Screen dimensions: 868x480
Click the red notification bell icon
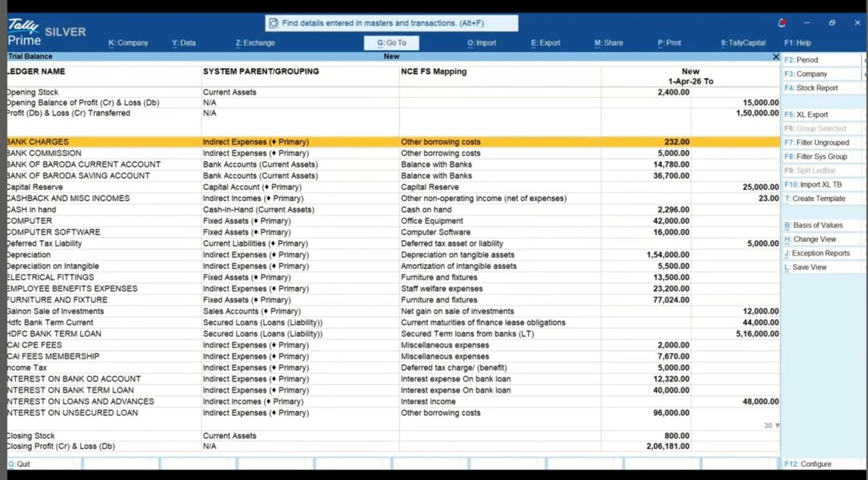[x=782, y=22]
